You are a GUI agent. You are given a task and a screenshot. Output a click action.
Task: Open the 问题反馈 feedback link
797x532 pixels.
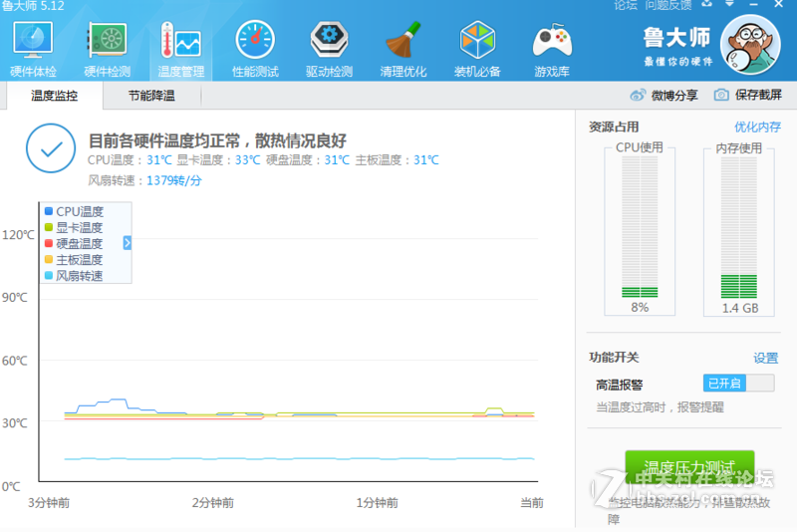coord(668,5)
